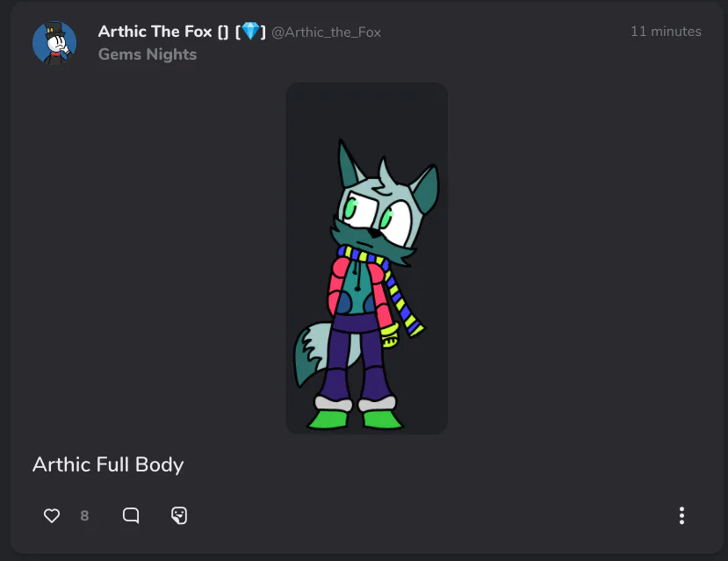The image size is (728, 561).
Task: Click the fox's green eyes in artwork
Action: tap(368, 212)
